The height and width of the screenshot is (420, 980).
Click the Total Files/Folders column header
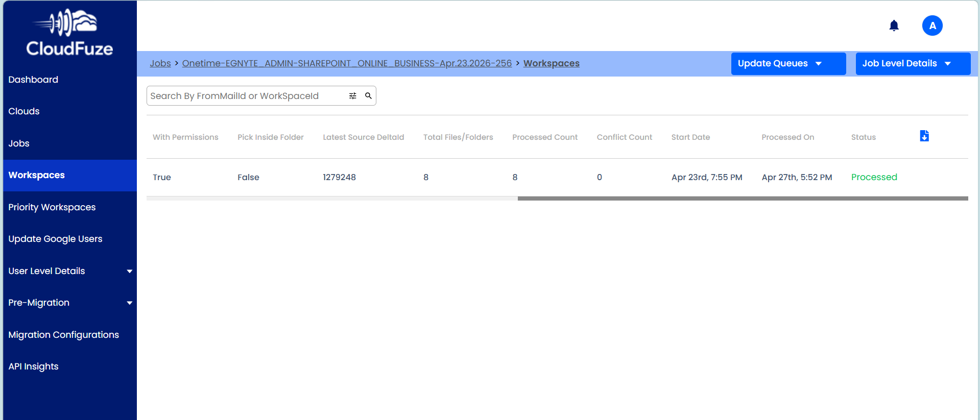pos(458,137)
